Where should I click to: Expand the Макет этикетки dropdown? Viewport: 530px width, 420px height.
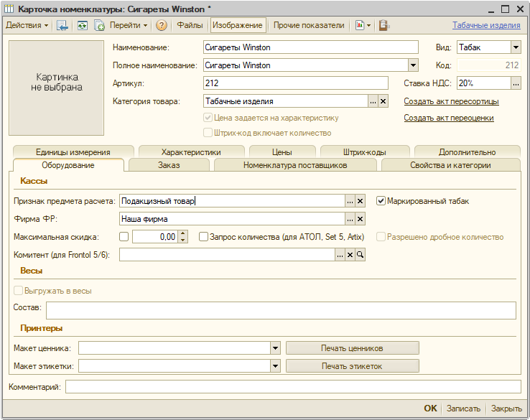click(x=276, y=366)
